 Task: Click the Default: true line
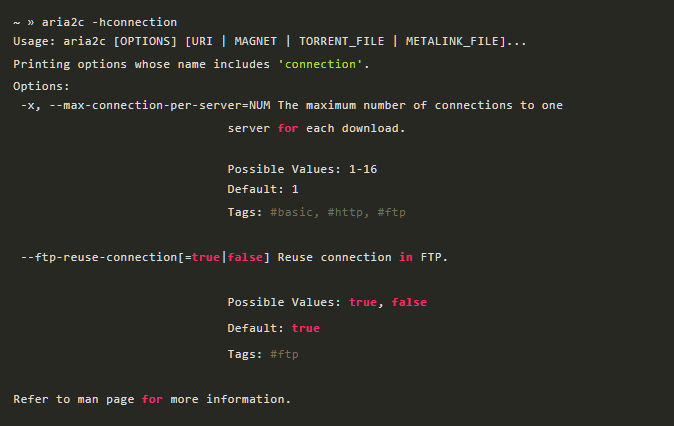tap(273, 328)
